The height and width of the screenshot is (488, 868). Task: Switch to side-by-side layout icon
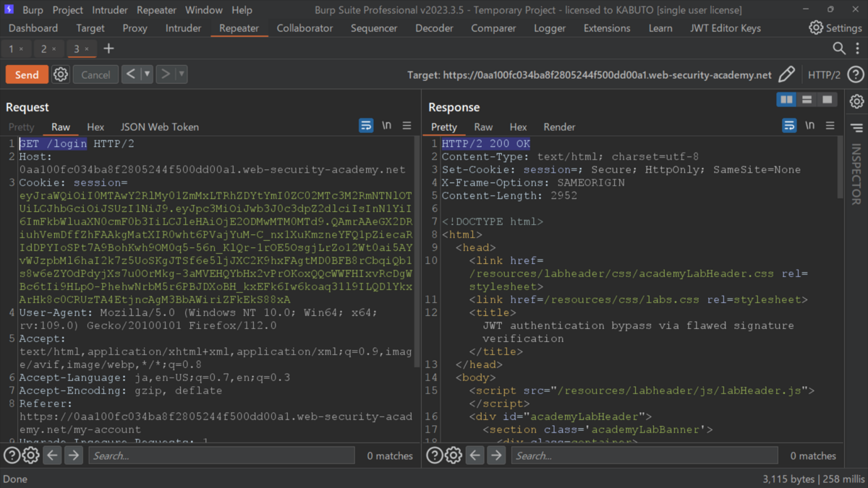[x=786, y=100]
